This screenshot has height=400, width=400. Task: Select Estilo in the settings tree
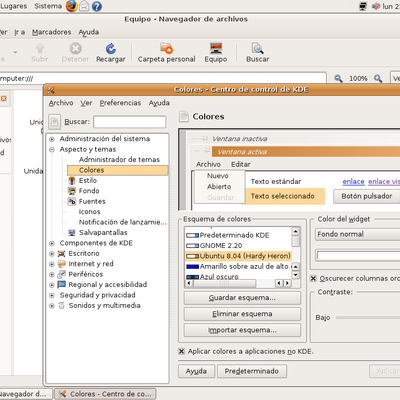[x=88, y=180]
